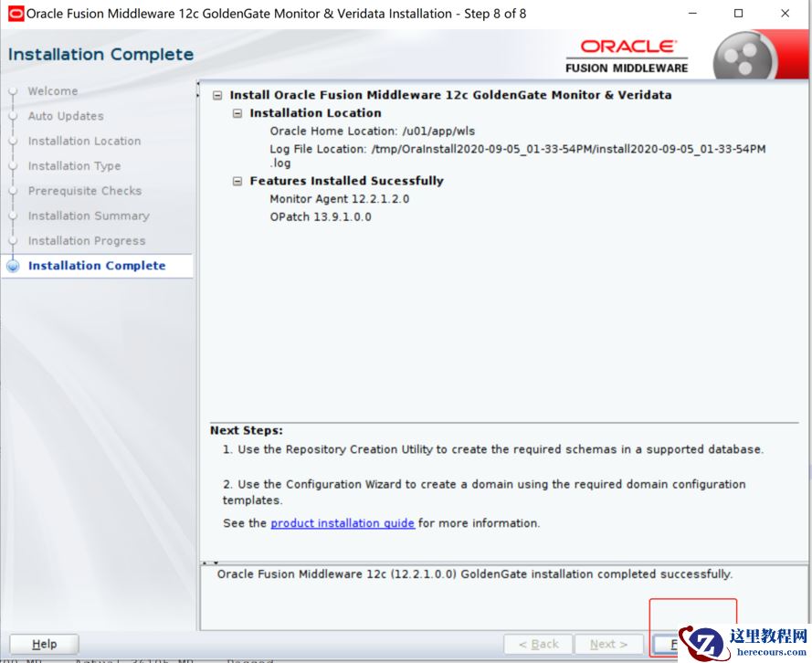Minimize the installer window
The width and height of the screenshot is (812, 663).
coord(692,14)
